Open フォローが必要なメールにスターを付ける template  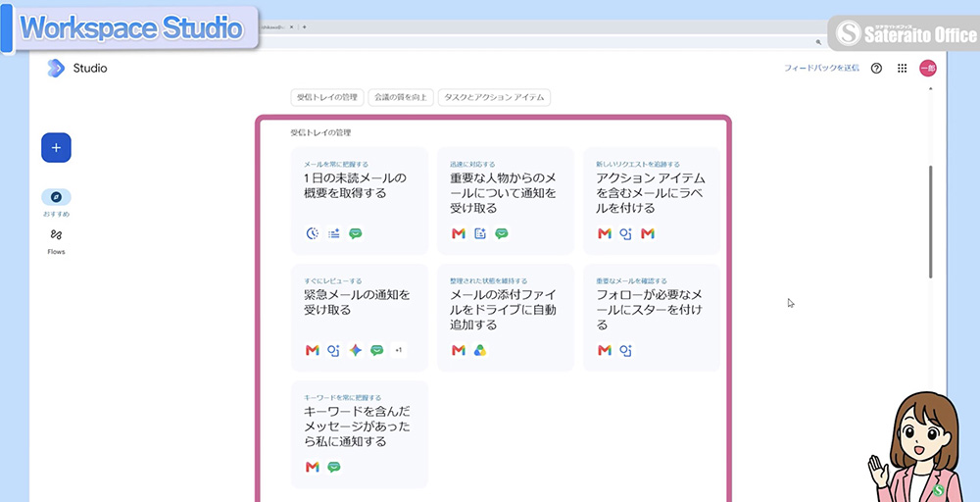pyautogui.click(x=652, y=318)
